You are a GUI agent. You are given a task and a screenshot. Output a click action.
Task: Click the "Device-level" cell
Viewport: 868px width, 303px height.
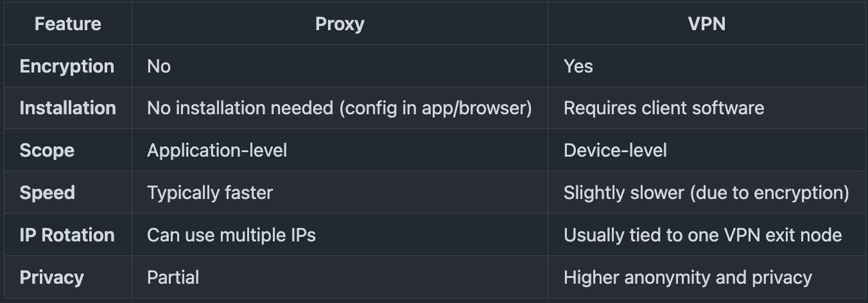tap(615, 151)
